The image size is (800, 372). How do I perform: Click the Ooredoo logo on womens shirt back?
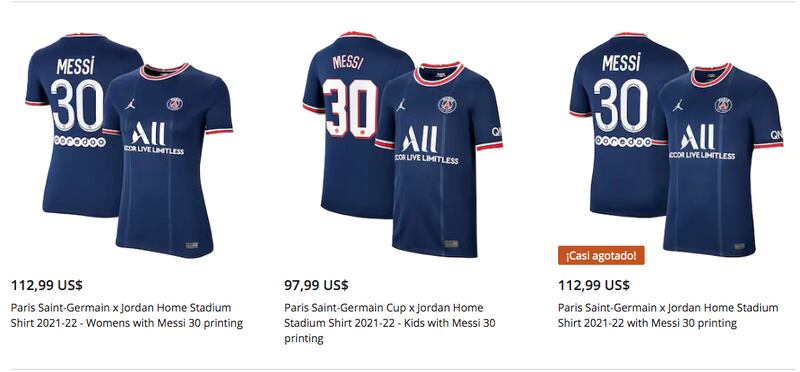click(x=80, y=141)
